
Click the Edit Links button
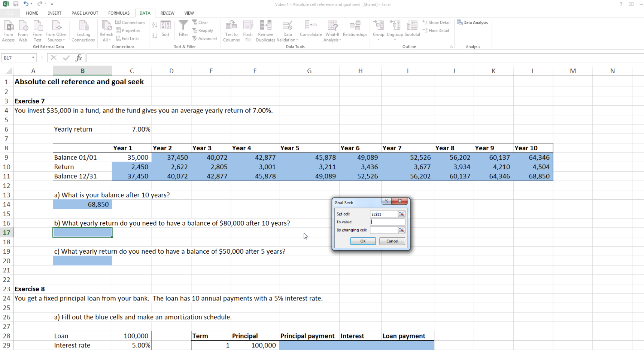click(x=128, y=39)
